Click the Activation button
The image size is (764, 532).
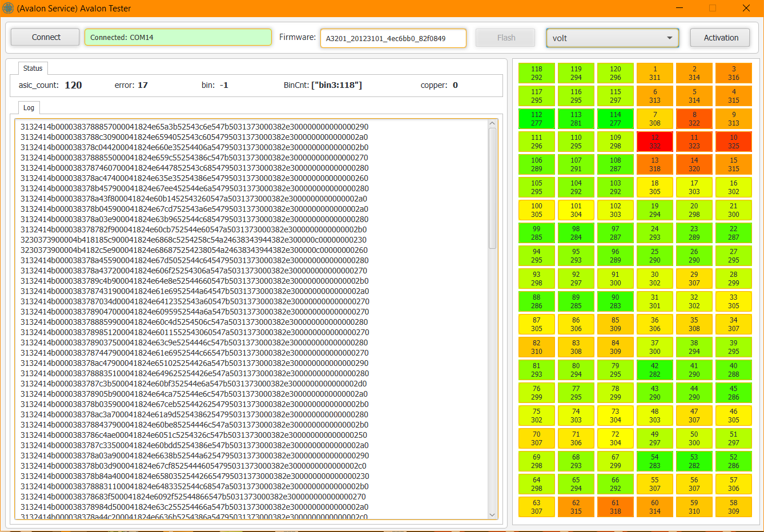click(x=721, y=38)
